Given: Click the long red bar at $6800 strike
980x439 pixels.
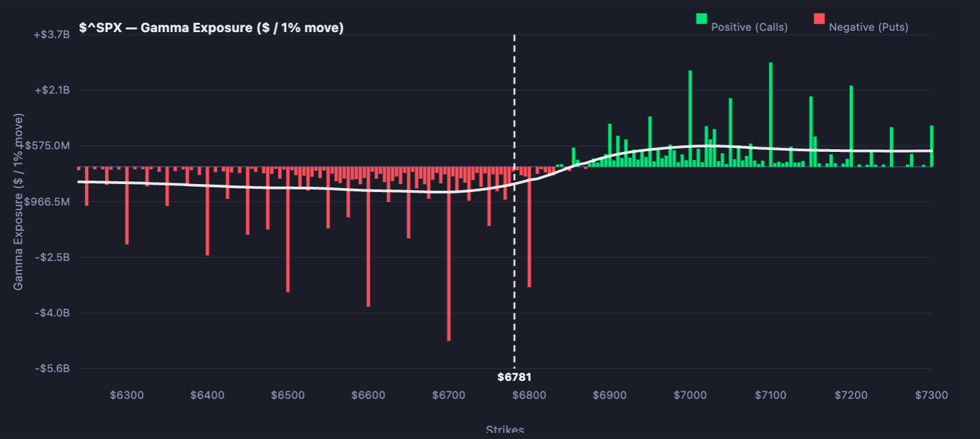Looking at the screenshot, I should pos(529,228).
